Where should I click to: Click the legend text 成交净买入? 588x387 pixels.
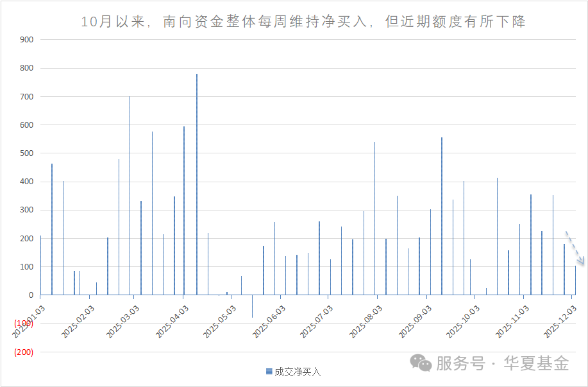coord(298,372)
